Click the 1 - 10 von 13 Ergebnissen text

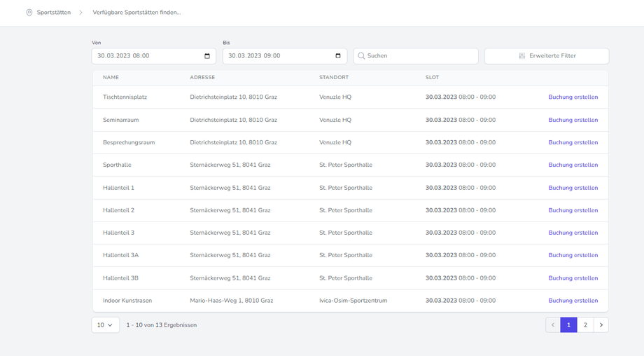(x=162, y=325)
